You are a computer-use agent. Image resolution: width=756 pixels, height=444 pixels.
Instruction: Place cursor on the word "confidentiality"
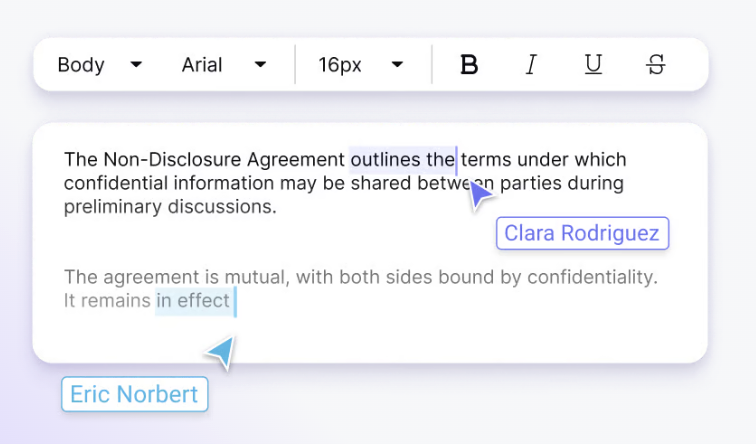pyautogui.click(x=590, y=277)
